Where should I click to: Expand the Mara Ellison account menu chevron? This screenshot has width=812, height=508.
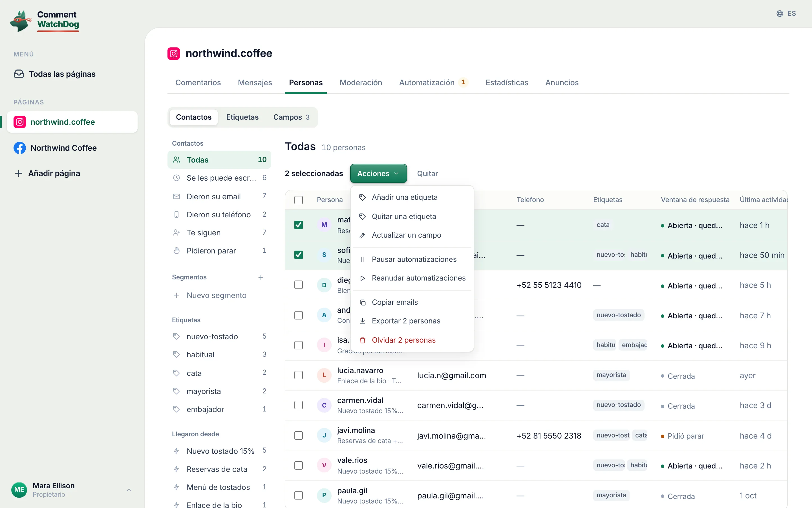coord(129,490)
